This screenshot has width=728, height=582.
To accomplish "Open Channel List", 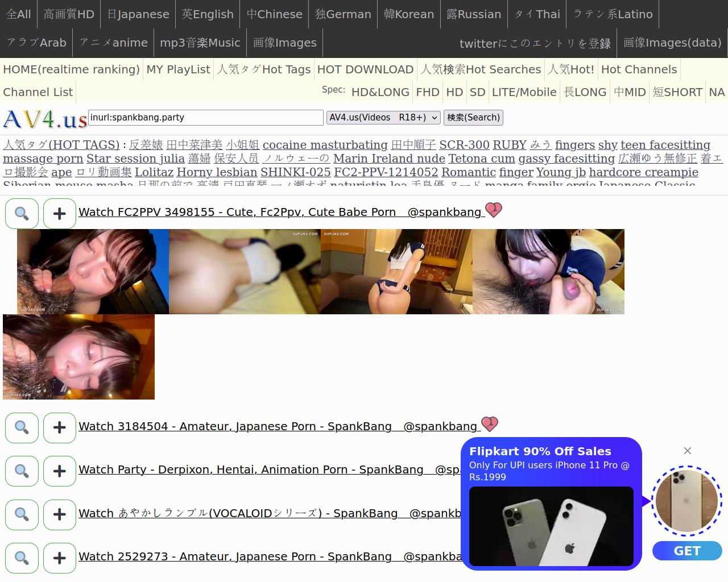I will pos(38,92).
